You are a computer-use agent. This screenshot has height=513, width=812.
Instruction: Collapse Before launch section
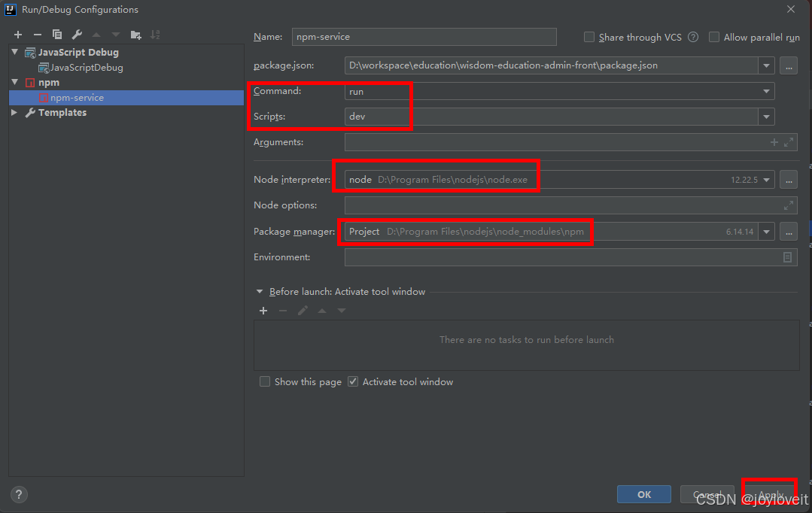pos(260,291)
